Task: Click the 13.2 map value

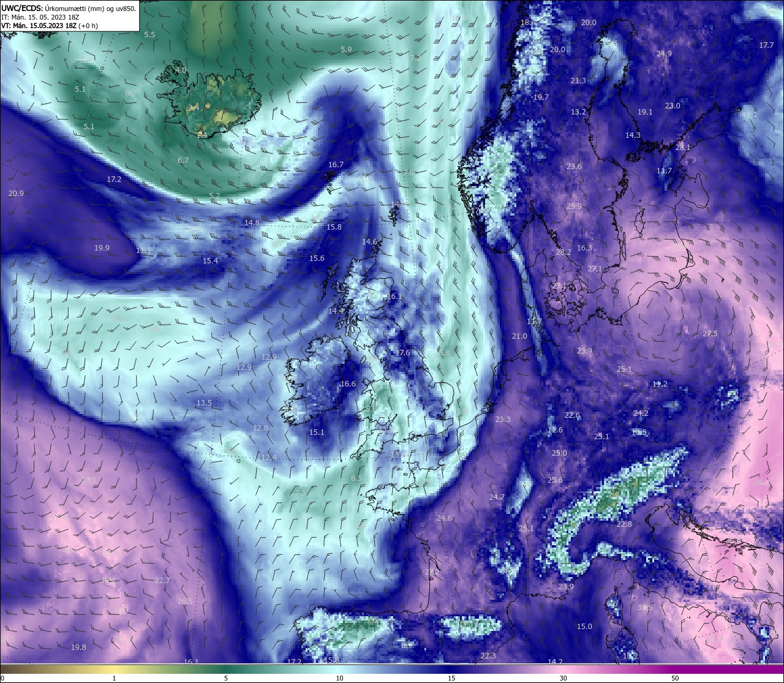Action: point(578,112)
